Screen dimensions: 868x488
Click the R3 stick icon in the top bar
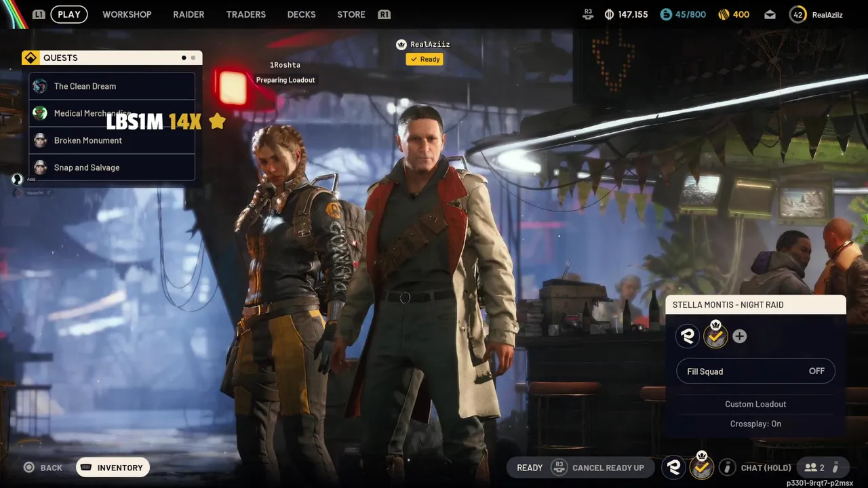pos(588,14)
